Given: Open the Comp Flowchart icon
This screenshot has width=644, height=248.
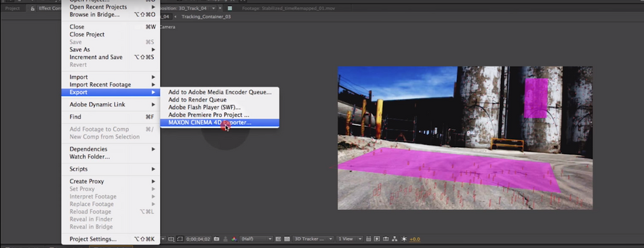Looking at the screenshot, I should [x=395, y=239].
